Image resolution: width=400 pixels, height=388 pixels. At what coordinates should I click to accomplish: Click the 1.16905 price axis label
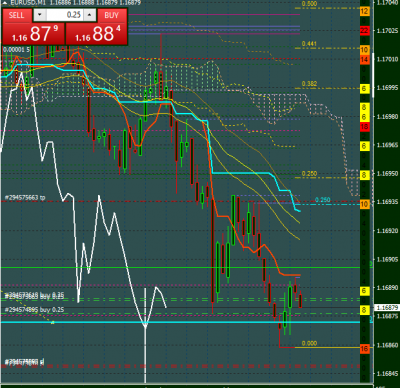click(387, 259)
